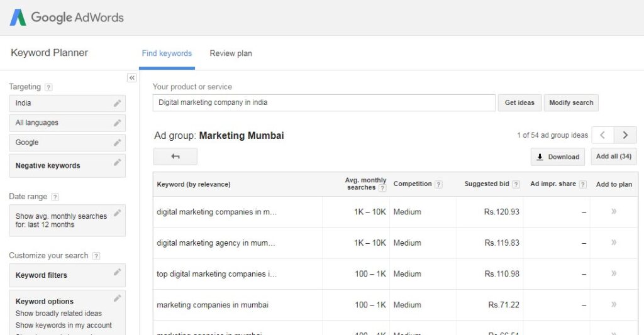
Task: Switch to Find keywords tab
Action: pyautogui.click(x=167, y=53)
